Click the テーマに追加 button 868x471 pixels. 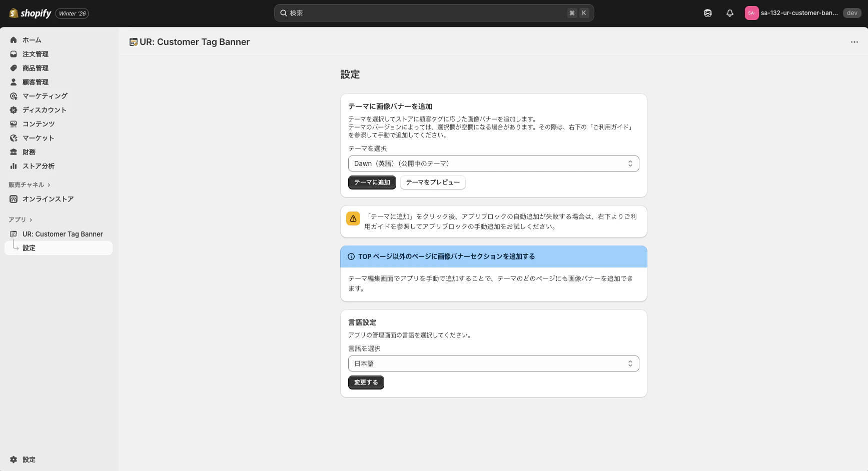point(372,182)
